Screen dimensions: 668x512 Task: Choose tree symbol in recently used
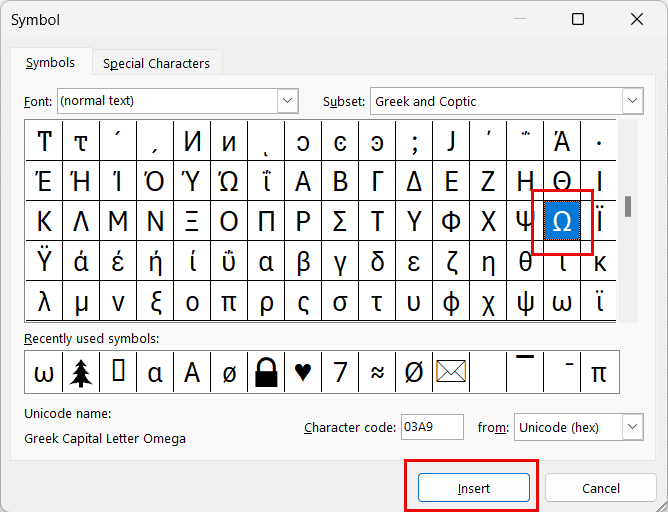(x=81, y=372)
